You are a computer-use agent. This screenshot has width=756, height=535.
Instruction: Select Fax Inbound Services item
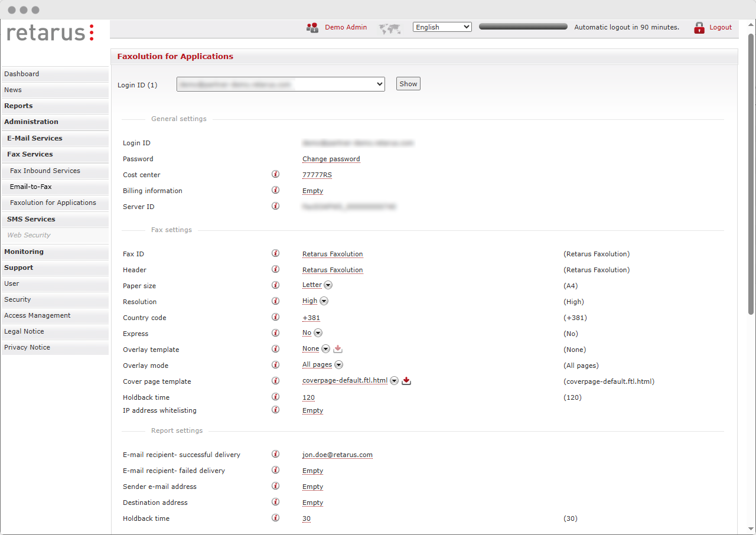(x=55, y=171)
